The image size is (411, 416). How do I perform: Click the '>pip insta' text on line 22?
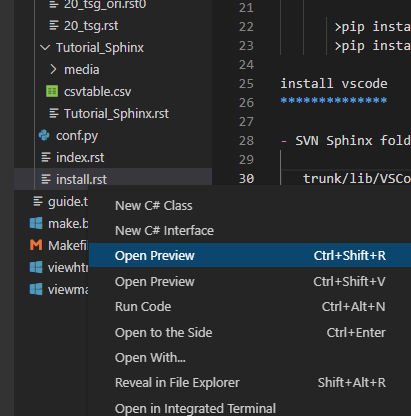[372, 27]
